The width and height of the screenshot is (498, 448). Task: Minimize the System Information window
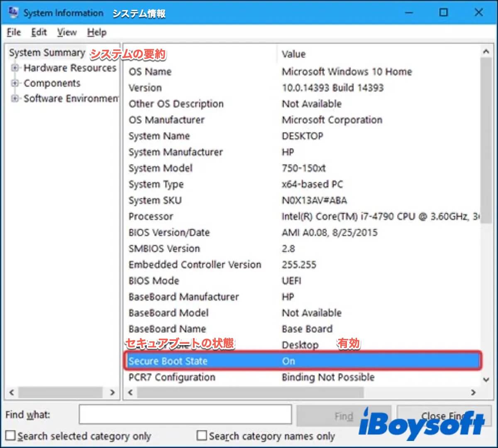(x=409, y=12)
